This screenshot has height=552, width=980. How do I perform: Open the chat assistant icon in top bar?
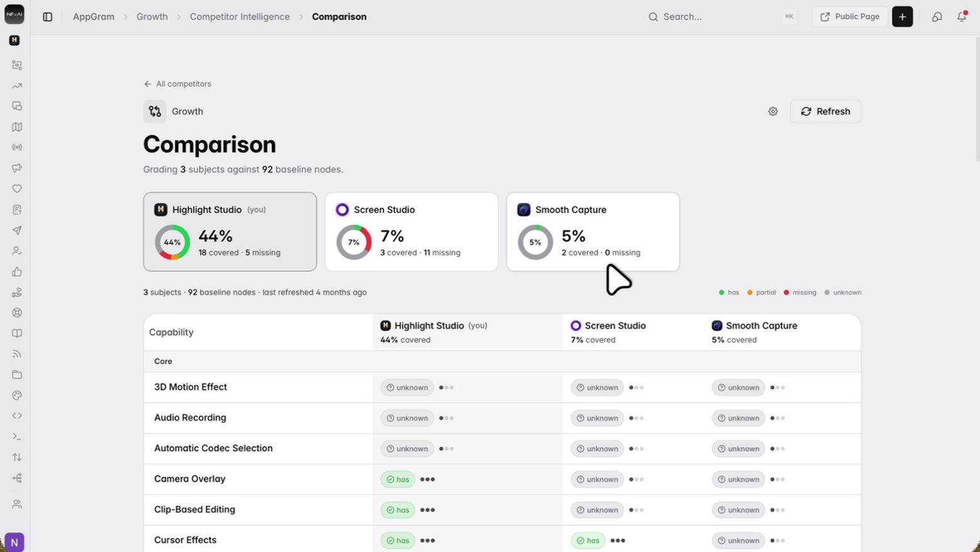(937, 17)
